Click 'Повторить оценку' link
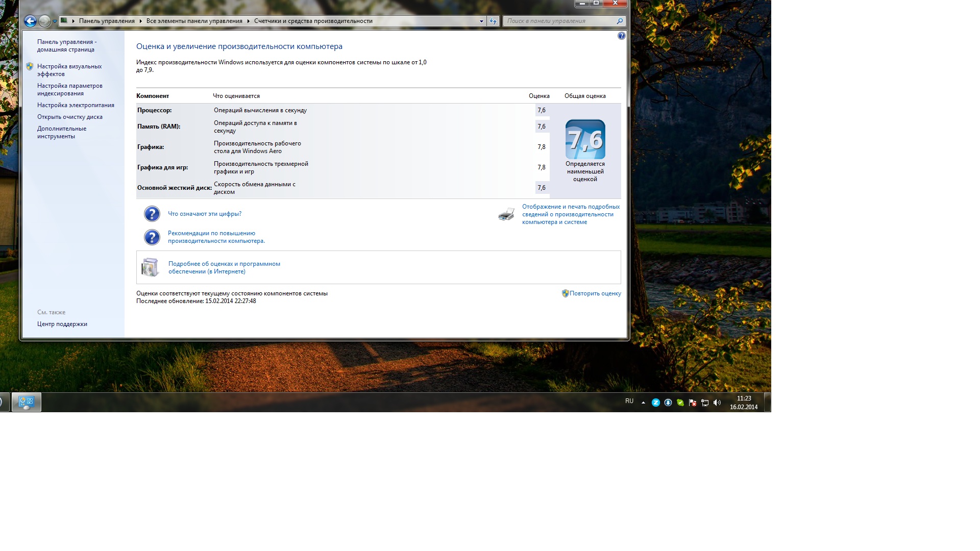 (595, 293)
